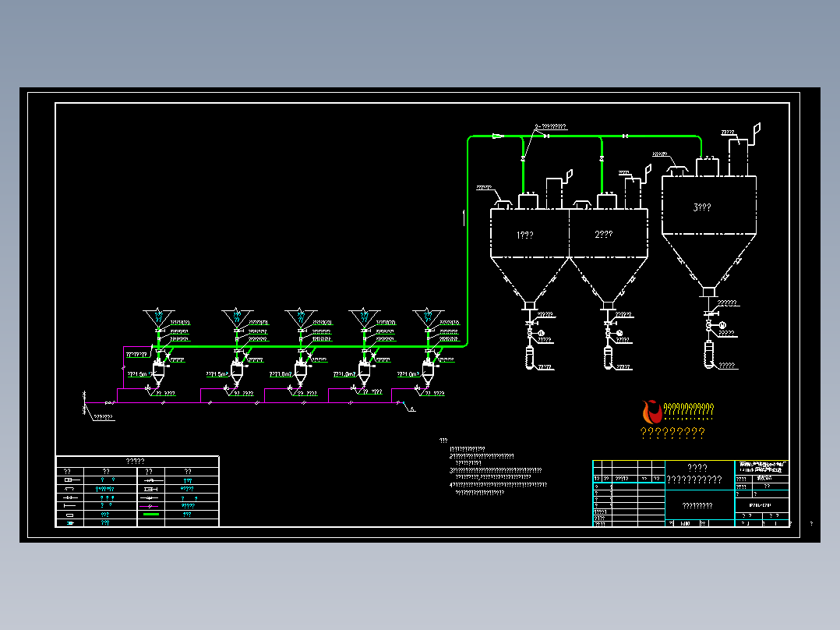Click the bag under silo 3 outlet
Image resolution: width=840 pixels, height=630 pixels.
point(709,355)
